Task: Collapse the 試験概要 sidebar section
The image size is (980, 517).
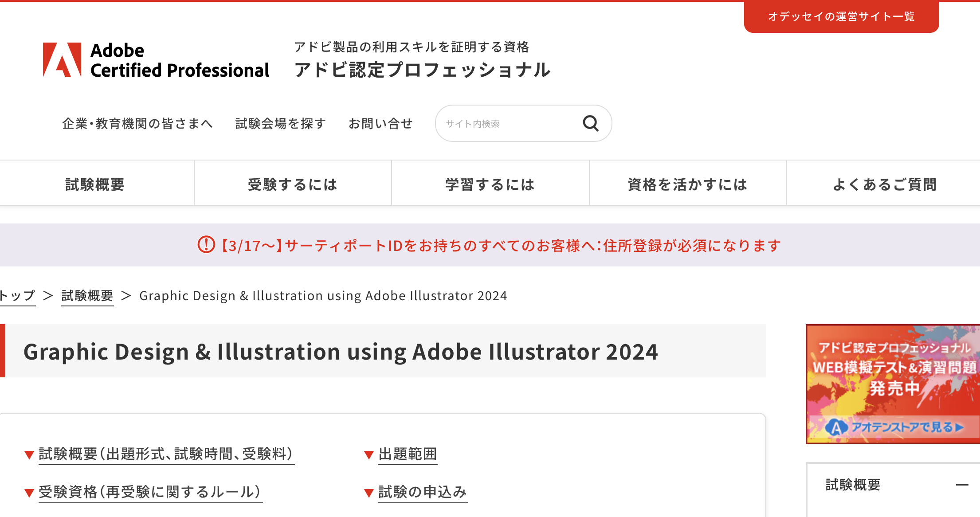Action: coord(962,485)
